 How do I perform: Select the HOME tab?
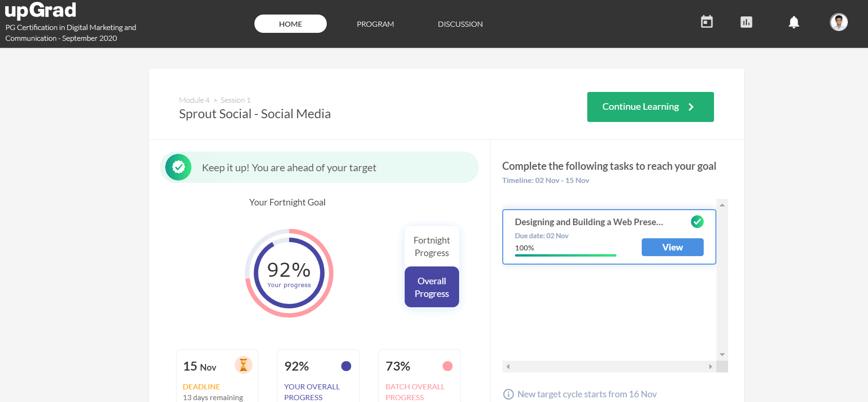pyautogui.click(x=291, y=24)
